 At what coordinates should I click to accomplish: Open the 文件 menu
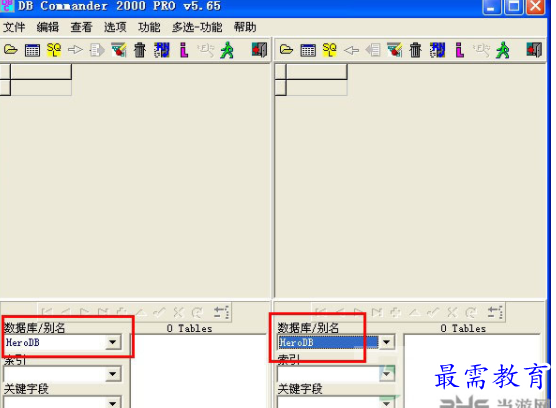click(x=14, y=27)
